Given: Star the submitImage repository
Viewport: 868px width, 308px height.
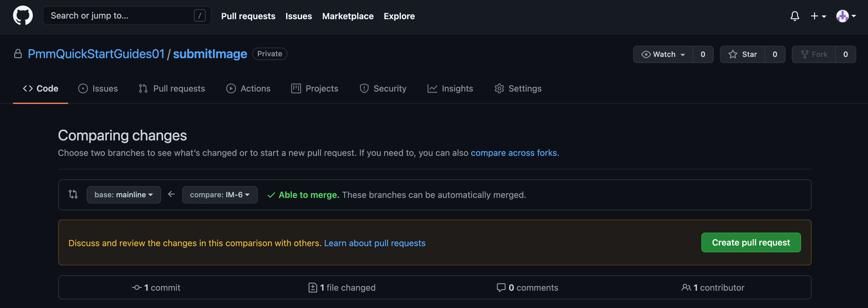Looking at the screenshot, I should coord(742,54).
